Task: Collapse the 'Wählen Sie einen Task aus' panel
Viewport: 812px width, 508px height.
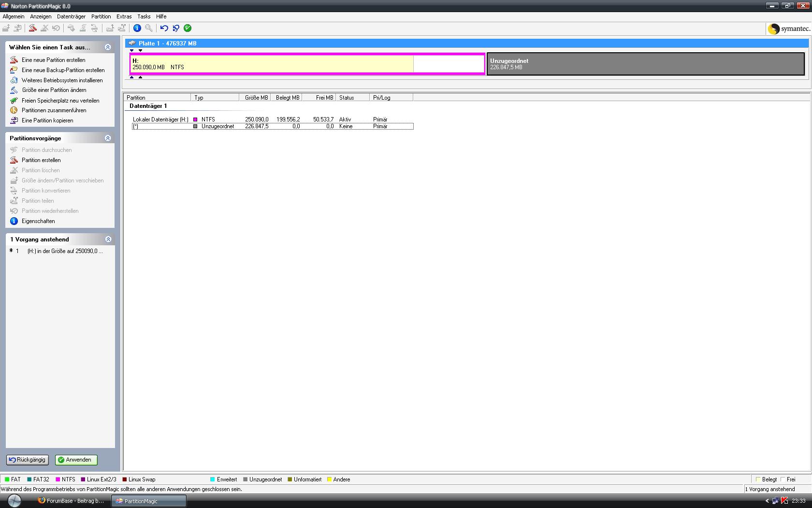Action: 108,47
